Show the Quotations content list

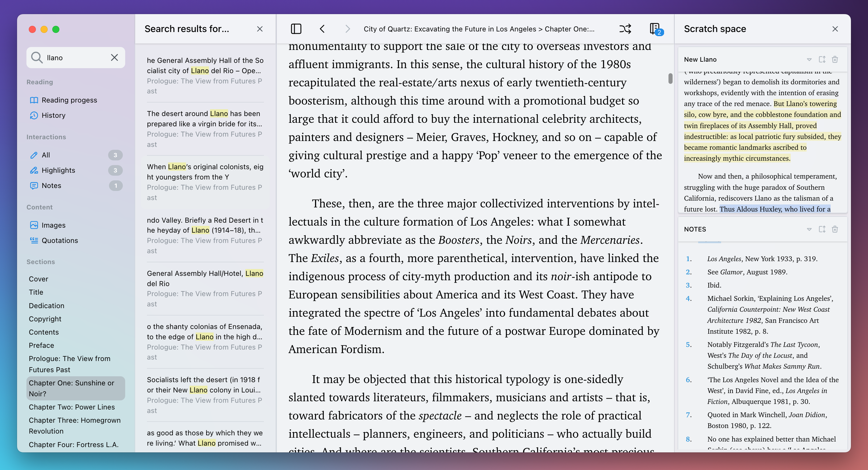tap(60, 241)
